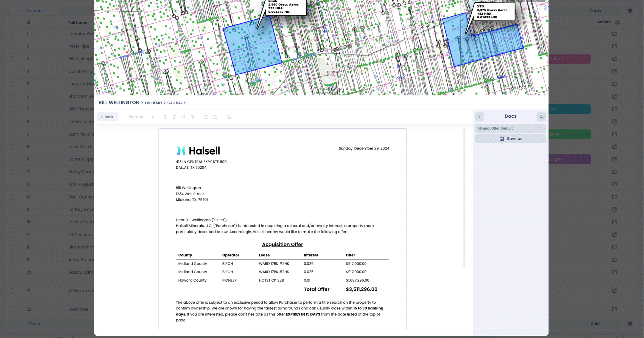The width and height of the screenshot is (644, 338).
Task: Open Actions column settings gear
Action: coord(617,23)
